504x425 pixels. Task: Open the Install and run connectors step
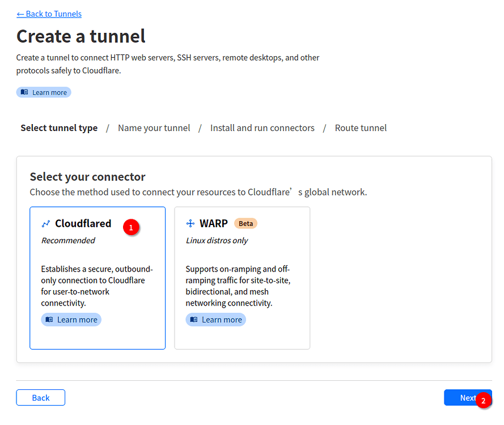tap(262, 128)
